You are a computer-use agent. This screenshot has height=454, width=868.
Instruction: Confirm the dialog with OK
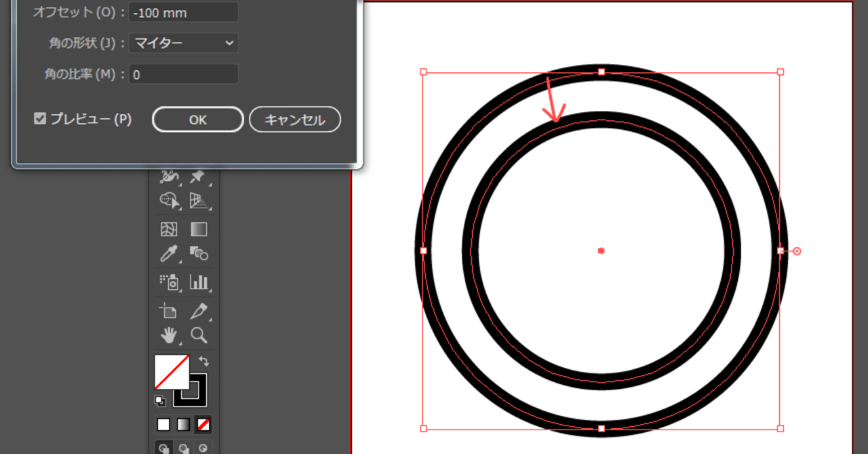pos(197,120)
